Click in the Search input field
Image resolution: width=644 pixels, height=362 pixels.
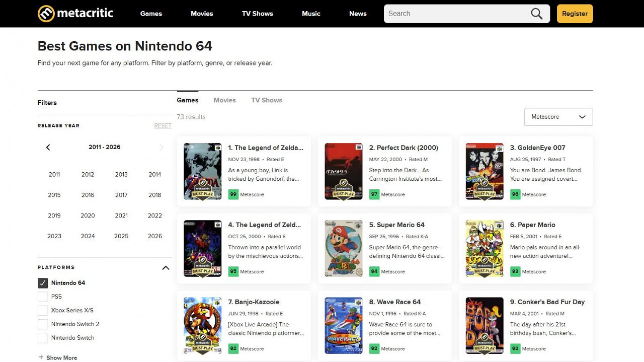457,14
